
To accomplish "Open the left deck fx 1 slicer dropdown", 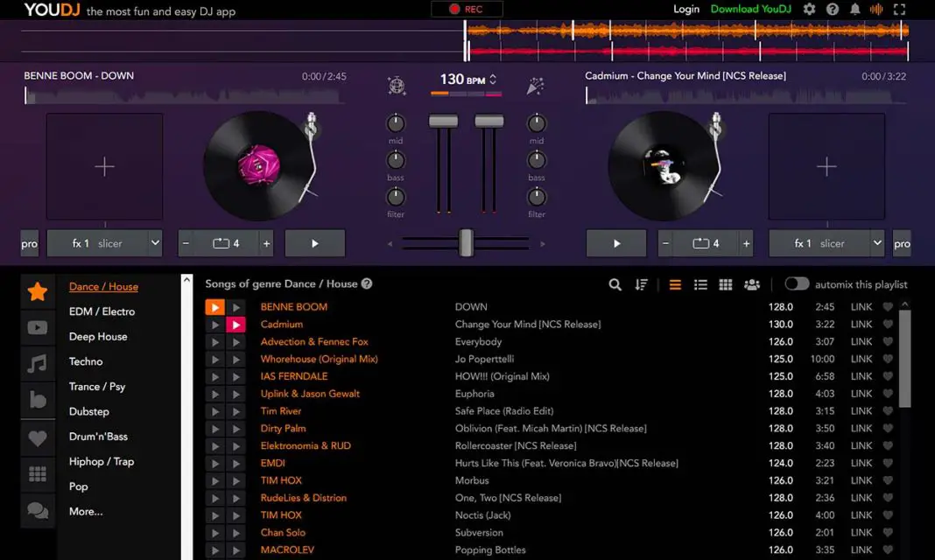I will point(104,243).
